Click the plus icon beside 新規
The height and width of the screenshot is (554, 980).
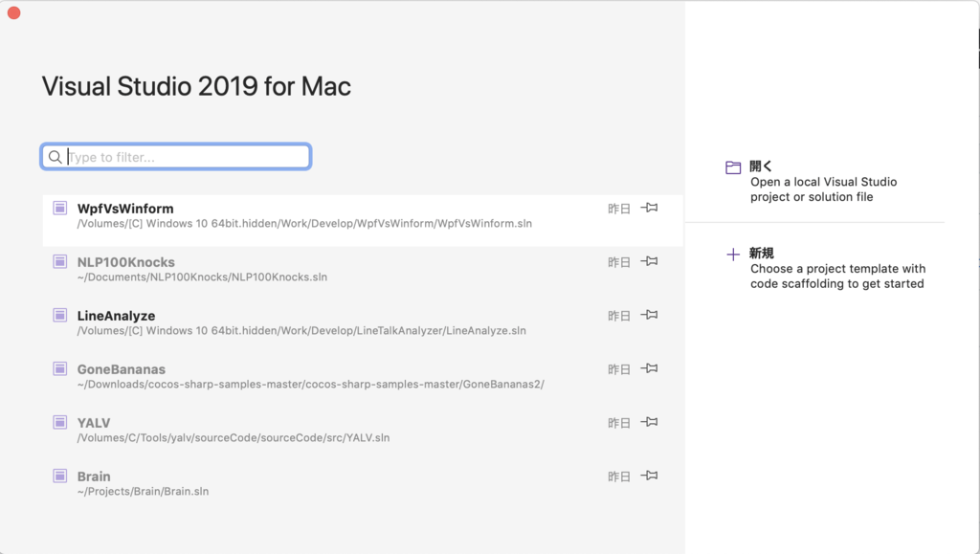733,255
